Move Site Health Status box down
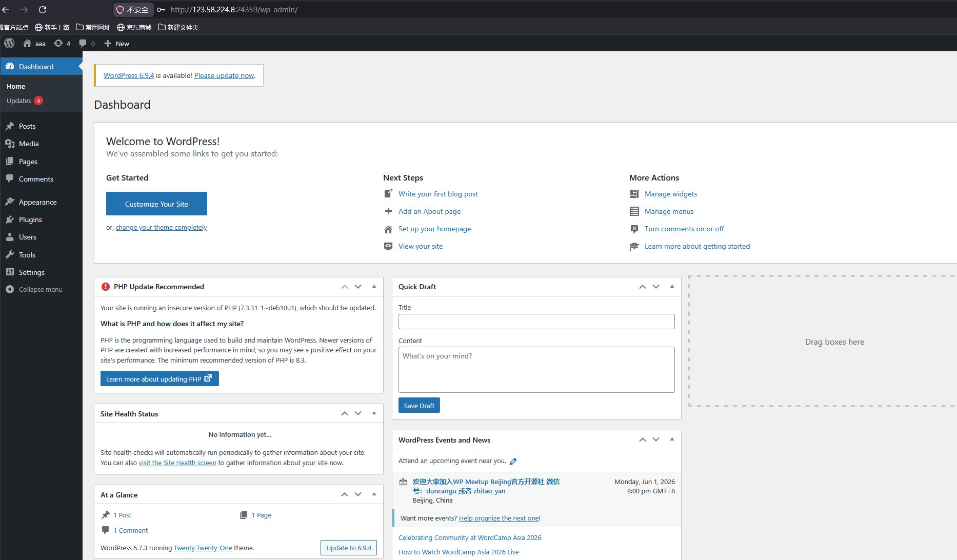This screenshot has width=957, height=560. tap(358, 413)
